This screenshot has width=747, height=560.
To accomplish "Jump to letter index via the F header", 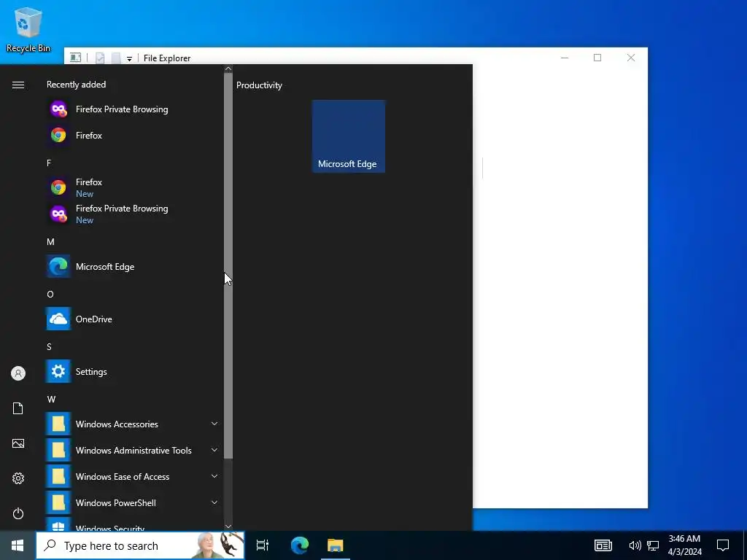I will tap(49, 163).
